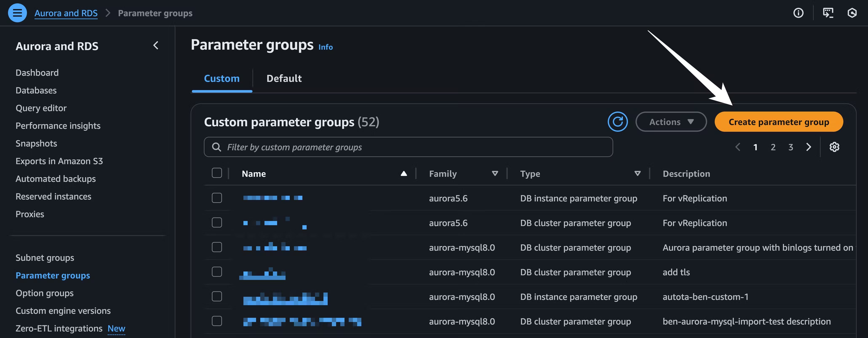
Task: Click the filter custom parameter groups field
Action: (x=408, y=147)
